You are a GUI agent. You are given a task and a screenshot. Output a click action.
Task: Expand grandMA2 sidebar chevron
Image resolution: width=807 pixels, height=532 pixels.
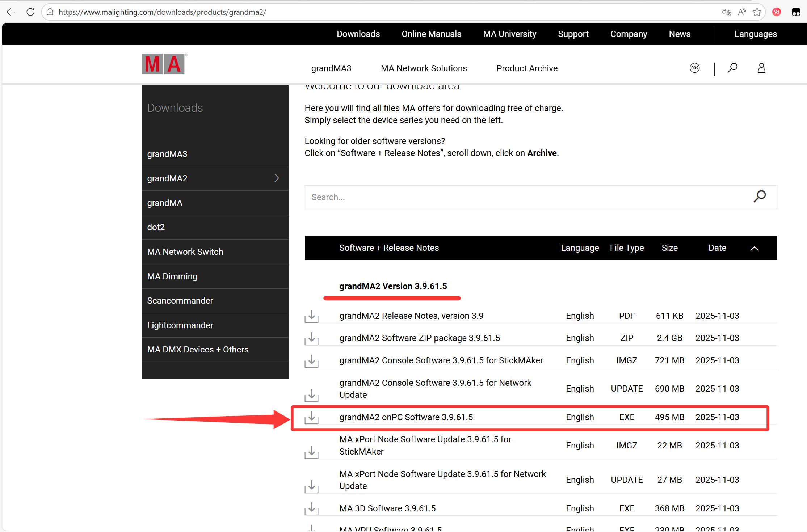[x=277, y=178]
